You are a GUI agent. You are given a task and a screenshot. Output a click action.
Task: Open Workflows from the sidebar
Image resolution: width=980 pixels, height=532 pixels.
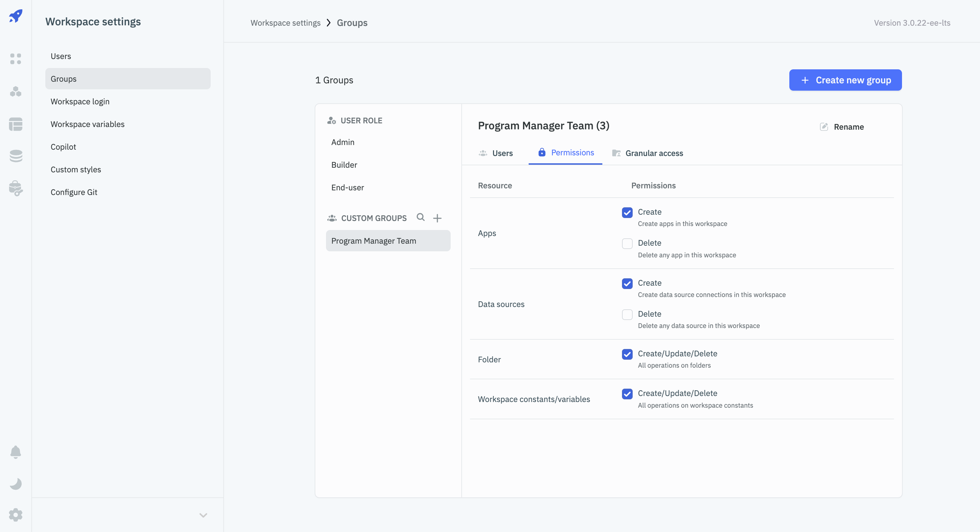16,91
